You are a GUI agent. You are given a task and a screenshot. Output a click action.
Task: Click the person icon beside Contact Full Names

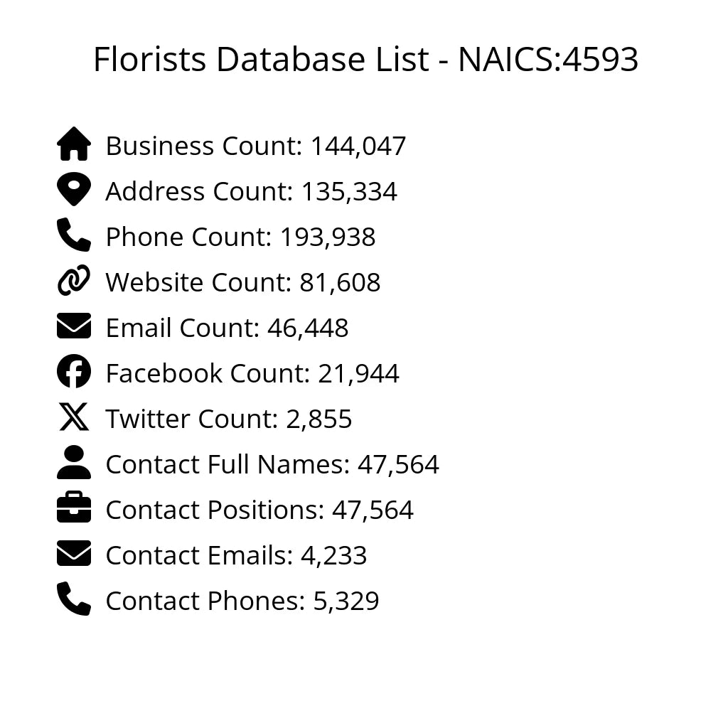pos(74,463)
